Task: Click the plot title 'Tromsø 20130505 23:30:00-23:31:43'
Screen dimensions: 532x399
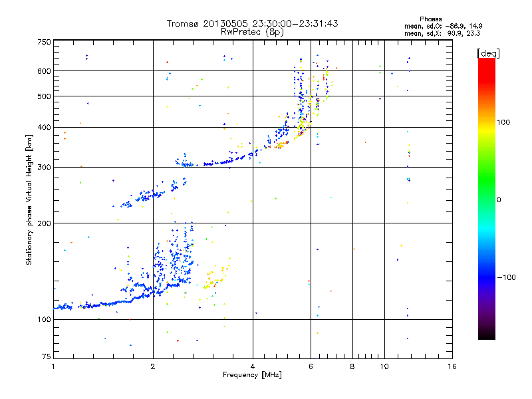Action: coord(252,23)
